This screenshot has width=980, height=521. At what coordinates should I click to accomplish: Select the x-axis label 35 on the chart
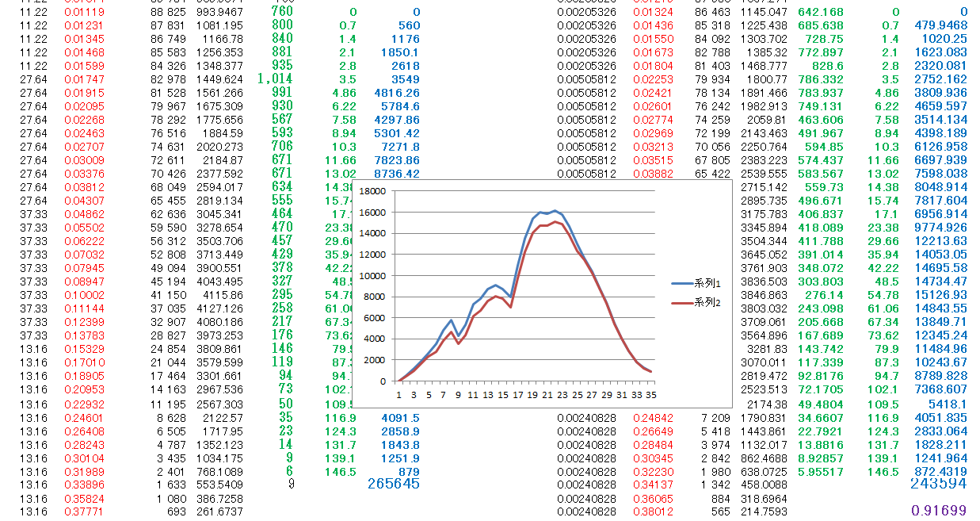tap(650, 394)
